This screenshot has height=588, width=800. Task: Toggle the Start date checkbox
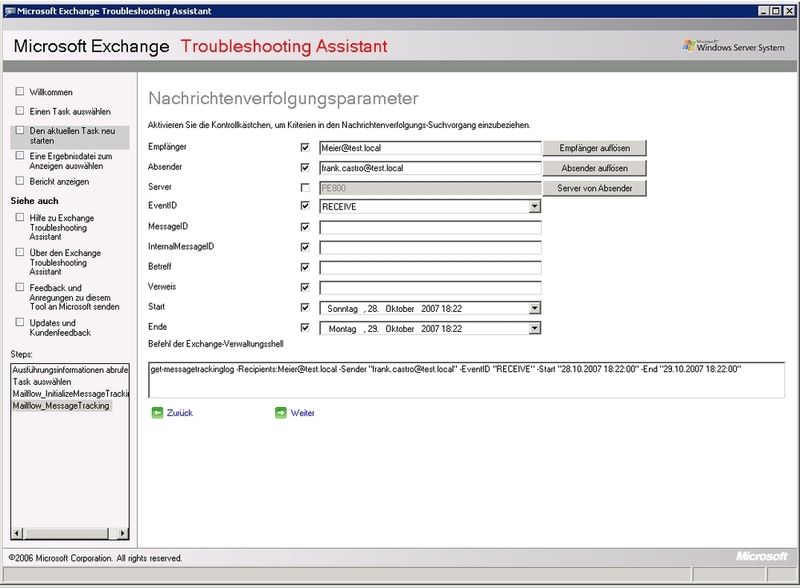pyautogui.click(x=305, y=307)
